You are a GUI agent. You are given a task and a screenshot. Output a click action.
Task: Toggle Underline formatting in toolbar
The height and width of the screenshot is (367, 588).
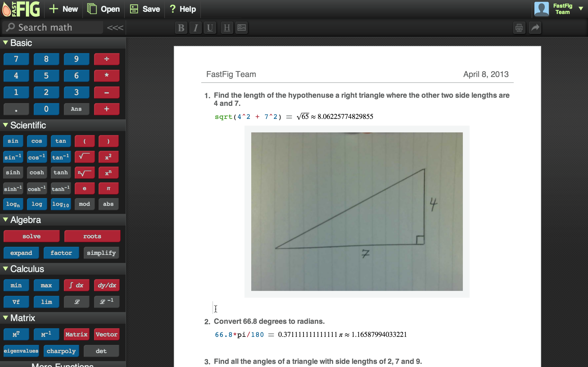(x=210, y=28)
